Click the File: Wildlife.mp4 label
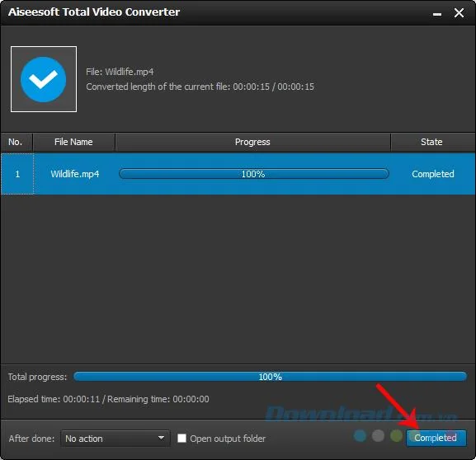Screen dimensions: 476x460 [120, 72]
